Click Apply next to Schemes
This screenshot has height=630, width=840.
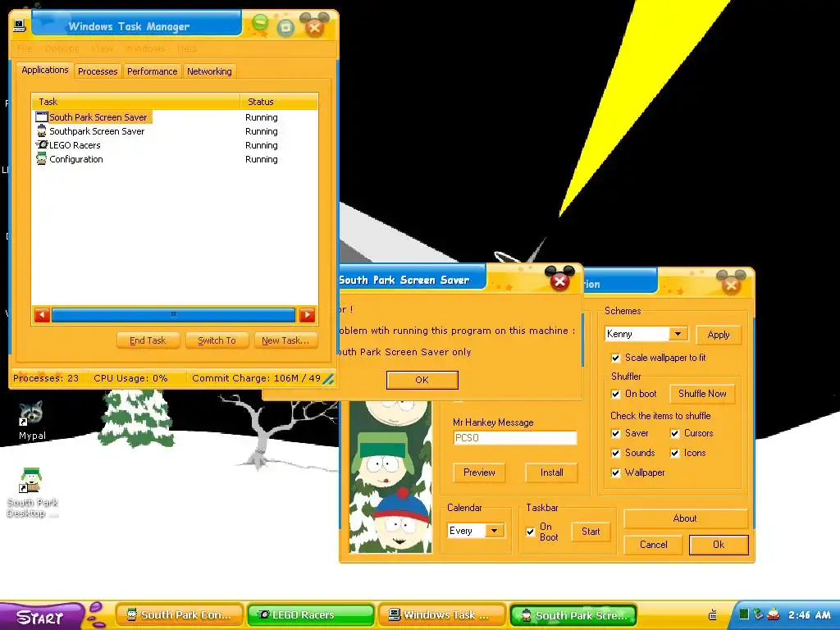(719, 335)
